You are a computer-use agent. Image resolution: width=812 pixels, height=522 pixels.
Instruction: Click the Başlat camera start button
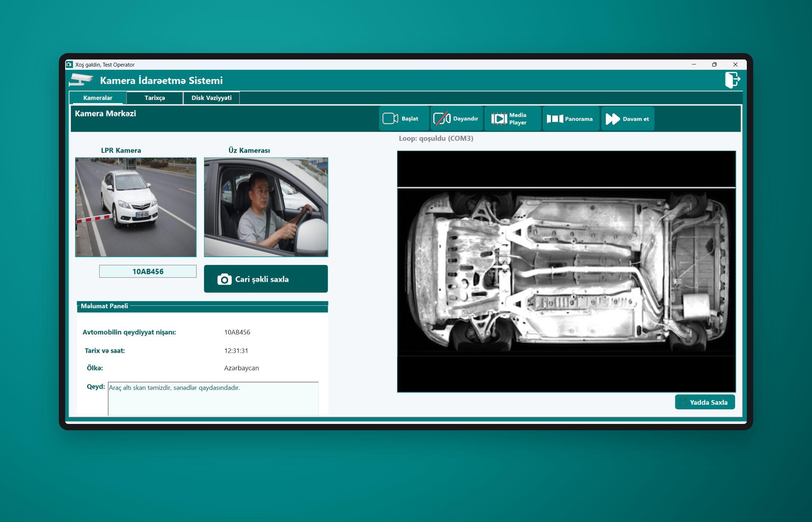pos(404,119)
